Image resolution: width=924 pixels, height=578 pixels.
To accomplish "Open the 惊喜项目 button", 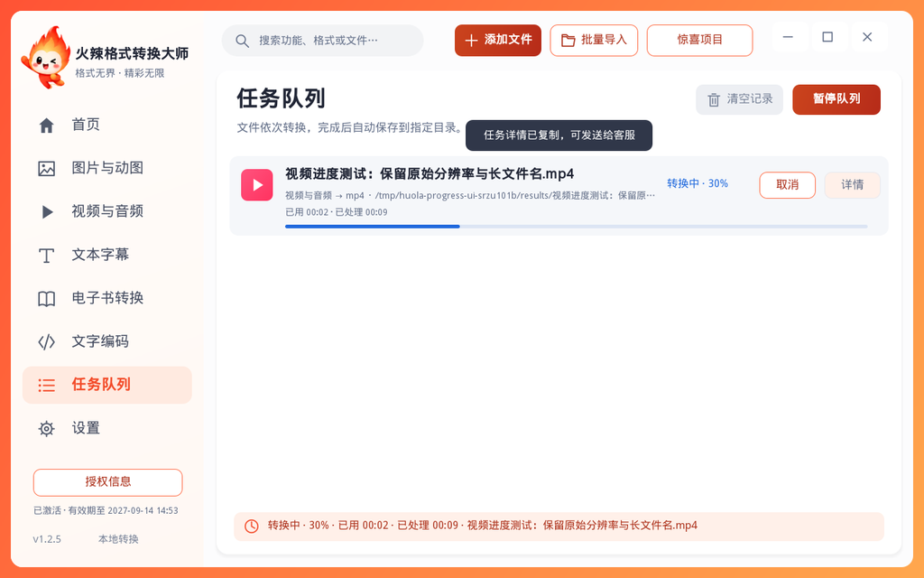I will [x=699, y=40].
